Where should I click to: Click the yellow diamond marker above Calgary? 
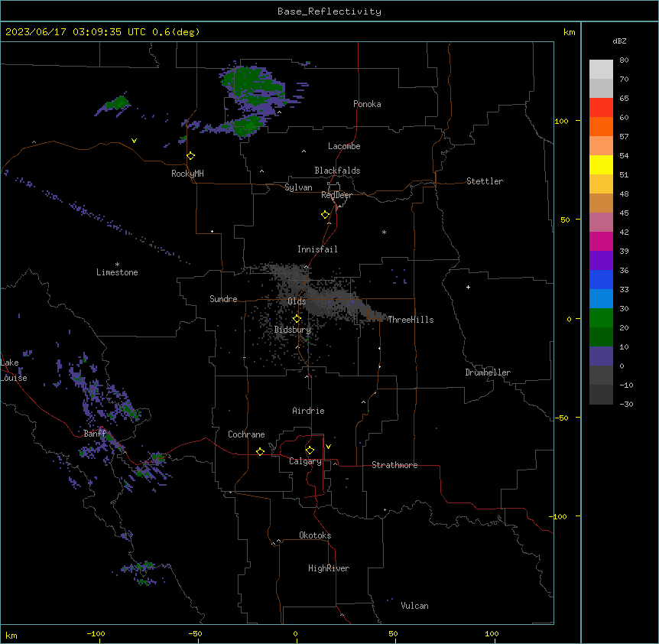(x=310, y=450)
